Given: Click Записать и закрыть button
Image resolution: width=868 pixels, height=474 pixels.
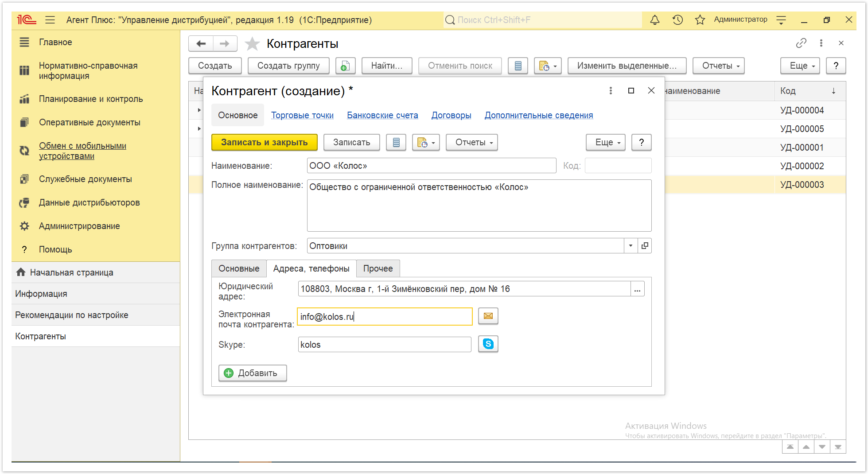Looking at the screenshot, I should coord(264,142).
